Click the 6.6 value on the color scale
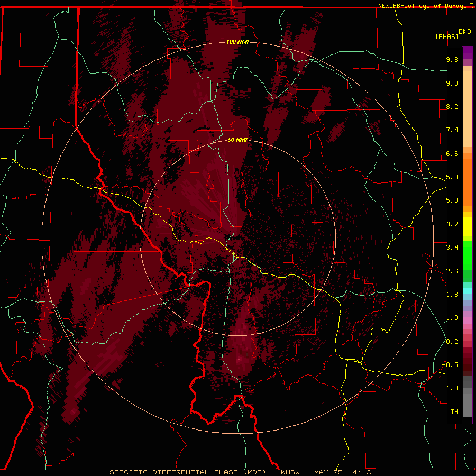Screen dimensions: 476x476 (452, 153)
